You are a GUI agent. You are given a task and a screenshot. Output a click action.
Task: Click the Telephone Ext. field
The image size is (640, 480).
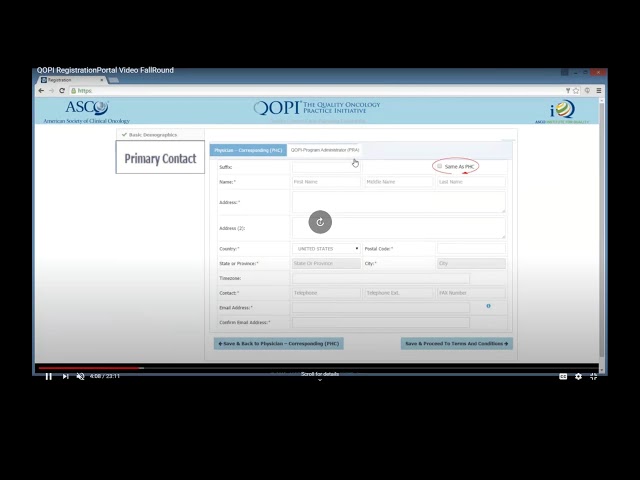398,293
